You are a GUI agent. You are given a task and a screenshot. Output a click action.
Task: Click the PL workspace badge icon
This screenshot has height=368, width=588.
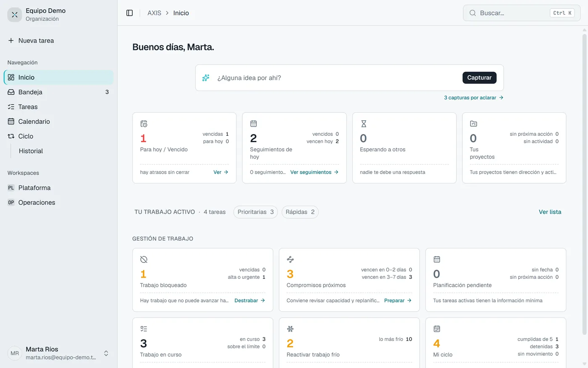click(11, 188)
